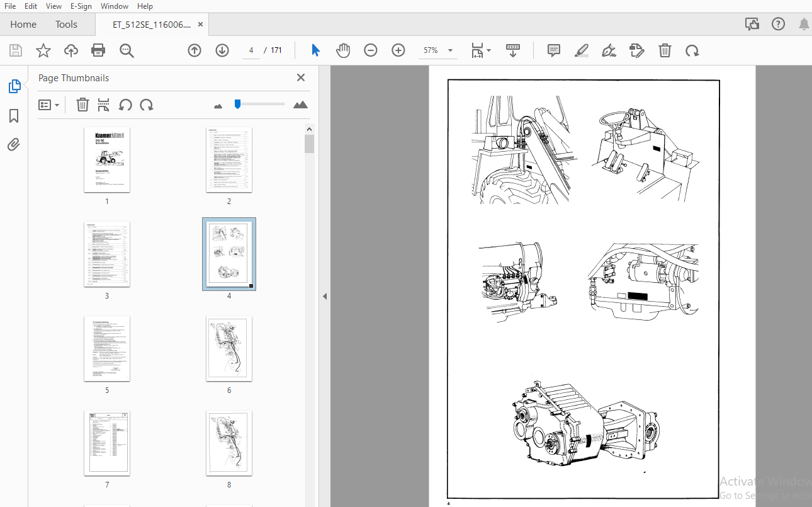Image resolution: width=812 pixels, height=507 pixels.
Task: Open the View menu
Action: [x=54, y=6]
